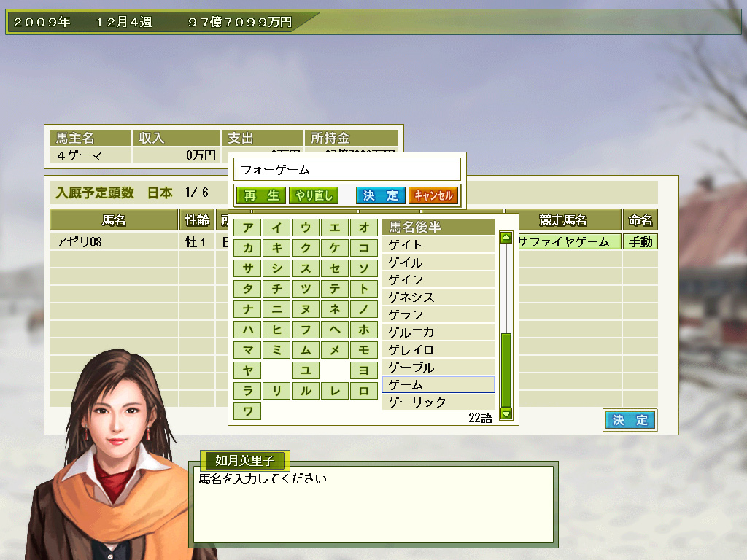Click the ウ katakana key

click(306, 227)
